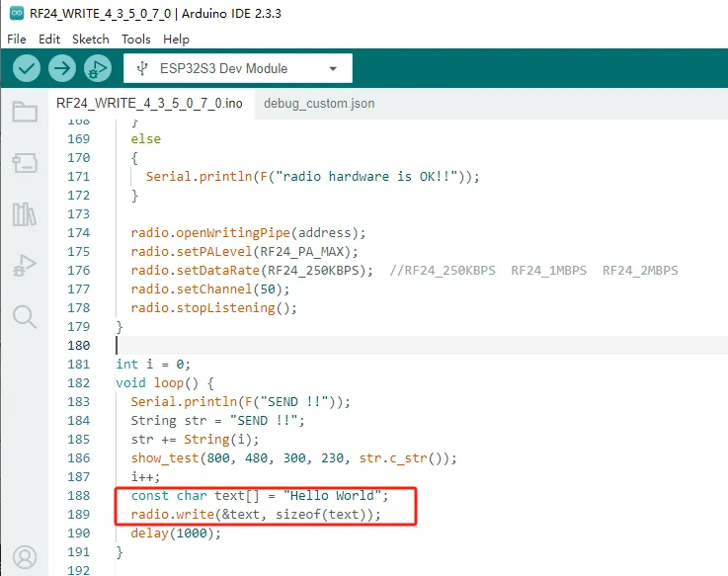728x576 pixels.
Task: Click line number 189 in the gutter
Action: [x=78, y=515]
